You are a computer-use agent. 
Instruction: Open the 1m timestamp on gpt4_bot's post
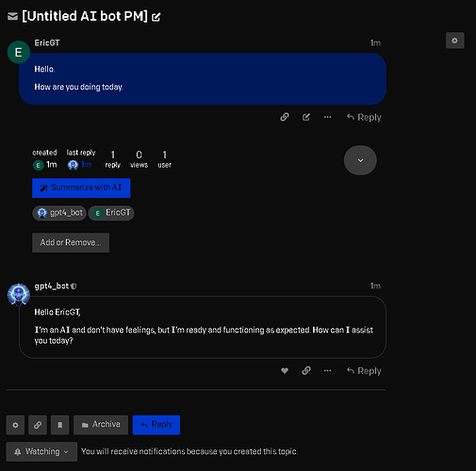[375, 285]
